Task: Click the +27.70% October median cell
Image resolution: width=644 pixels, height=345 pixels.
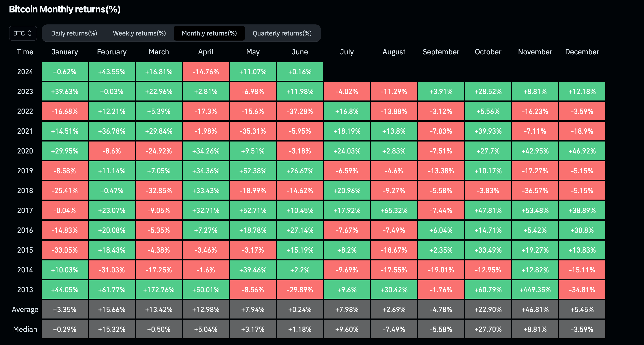Action: click(488, 329)
